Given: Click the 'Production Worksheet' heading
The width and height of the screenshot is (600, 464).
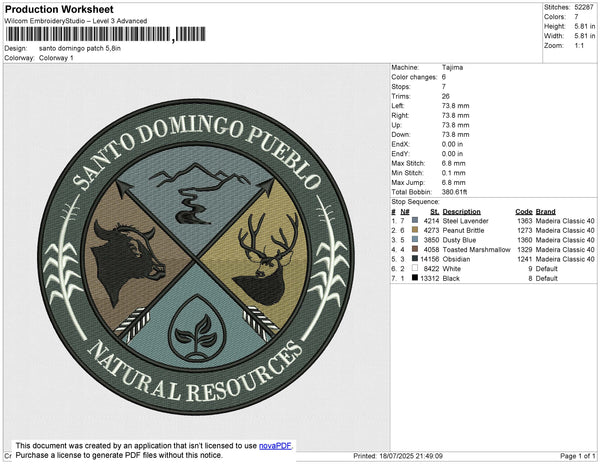Looking at the screenshot, I should coord(59,10).
